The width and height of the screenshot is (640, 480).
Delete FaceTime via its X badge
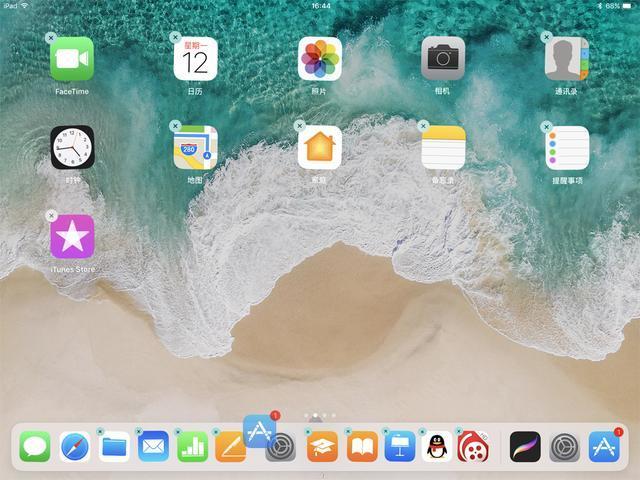(x=51, y=38)
